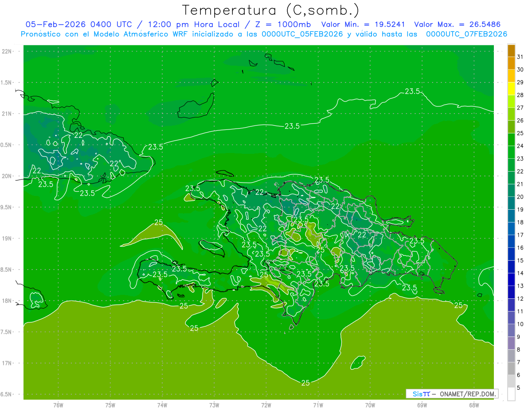This screenshot has height=411, width=532.
Task: Click the legend value '31'
Action: 520,57
